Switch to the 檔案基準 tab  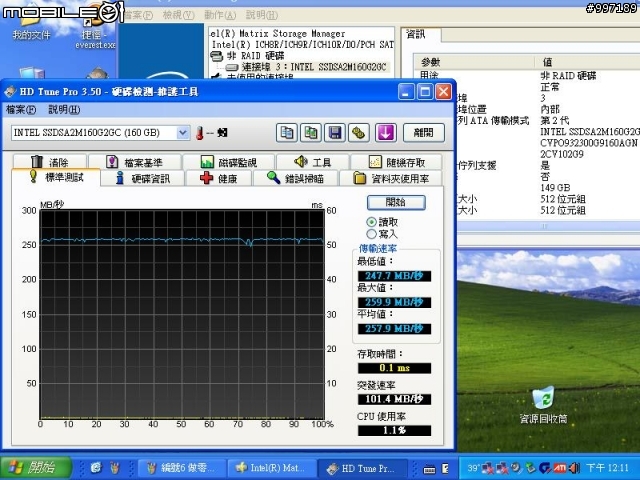pos(135,162)
